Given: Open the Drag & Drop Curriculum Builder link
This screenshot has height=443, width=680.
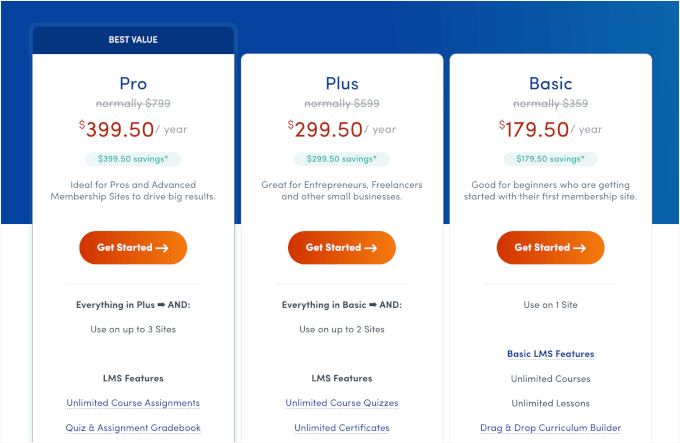Looking at the screenshot, I should [x=550, y=428].
